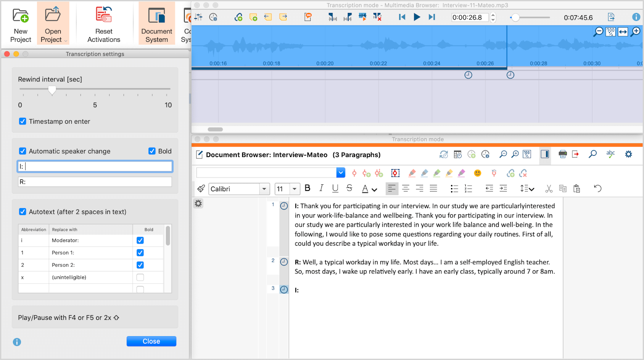The width and height of the screenshot is (644, 360).
Task: Click timestamp clock of paragraph 1
Action: [284, 206]
